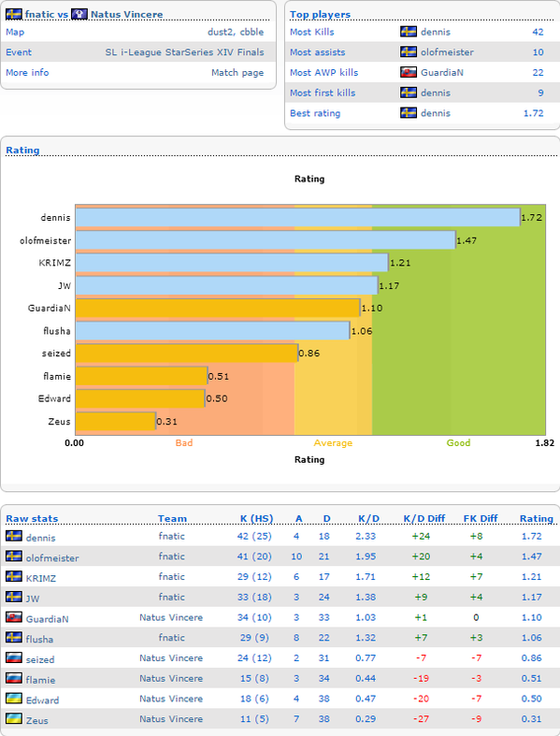Open flamie player link in raw stats
Viewport: 560px width, 736px height.
click(x=40, y=680)
